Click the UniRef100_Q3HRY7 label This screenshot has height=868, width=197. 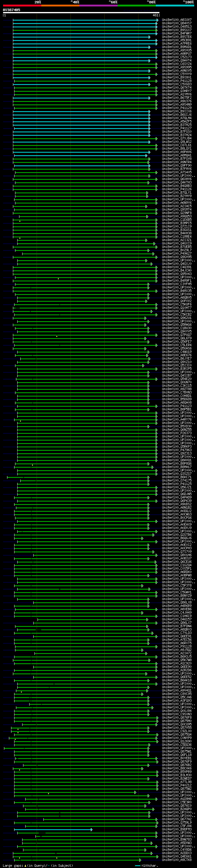click(x=177, y=91)
